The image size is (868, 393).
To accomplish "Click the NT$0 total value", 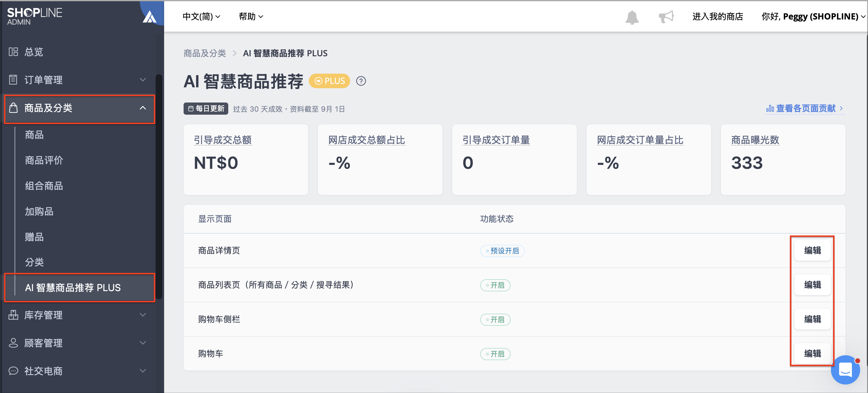I will pyautogui.click(x=216, y=163).
